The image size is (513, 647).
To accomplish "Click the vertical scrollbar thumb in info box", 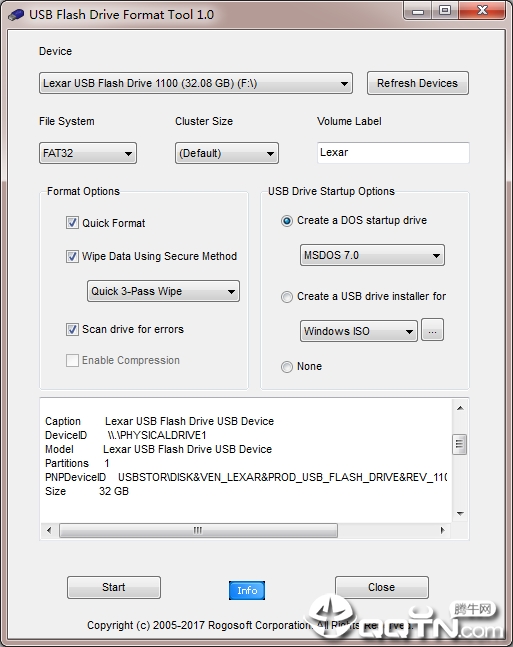I will (x=459, y=444).
